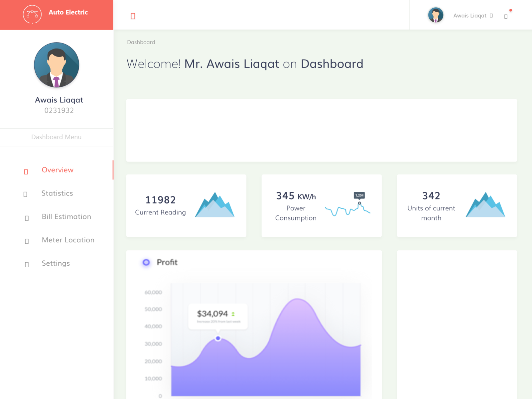This screenshot has width=532, height=399.
Task: Click the Dashboard Menu heading
Action: point(57,137)
